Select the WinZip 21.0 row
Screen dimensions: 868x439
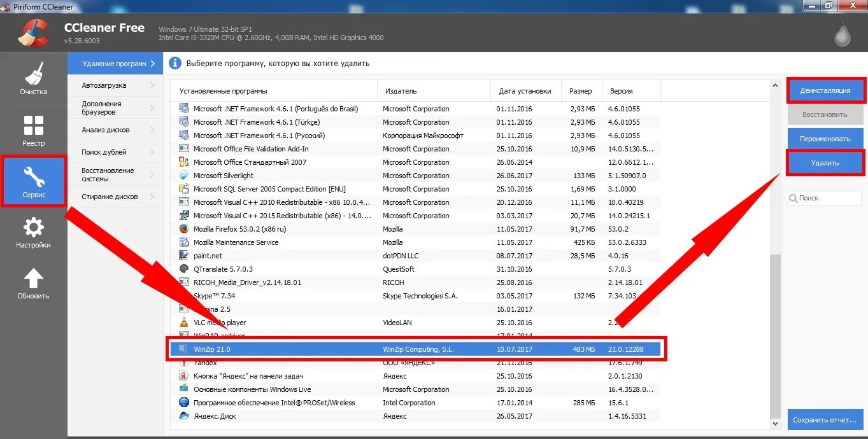(416, 349)
